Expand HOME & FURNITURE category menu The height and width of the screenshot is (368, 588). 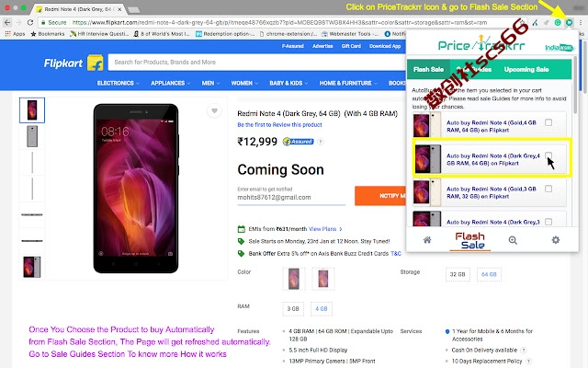click(347, 83)
